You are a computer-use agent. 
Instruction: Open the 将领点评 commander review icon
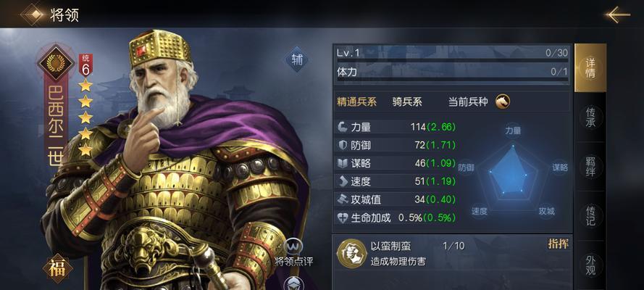tap(293, 247)
